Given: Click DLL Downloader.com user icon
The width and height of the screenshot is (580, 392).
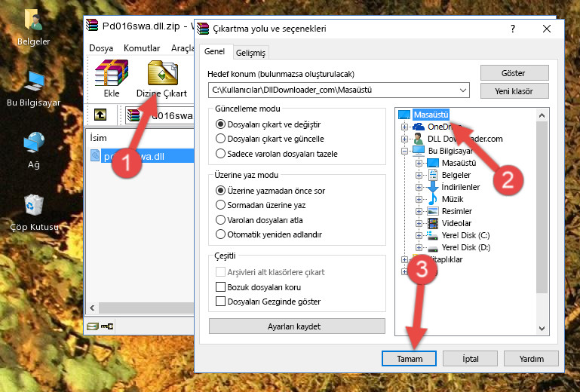Looking at the screenshot, I should (x=419, y=139).
